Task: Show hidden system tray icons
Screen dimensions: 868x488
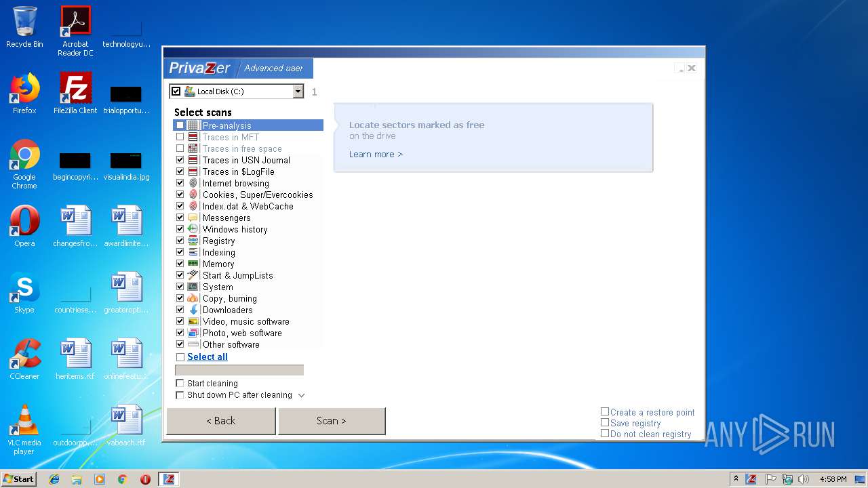Action: [x=736, y=479]
